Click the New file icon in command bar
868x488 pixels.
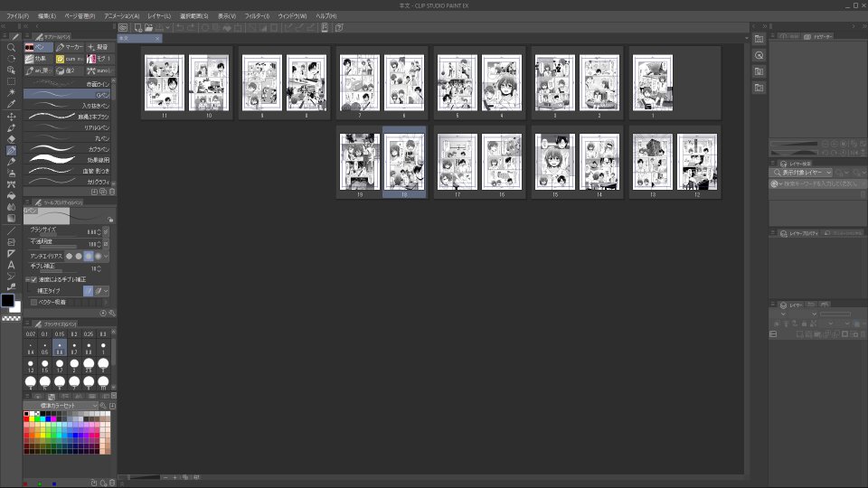tap(137, 27)
